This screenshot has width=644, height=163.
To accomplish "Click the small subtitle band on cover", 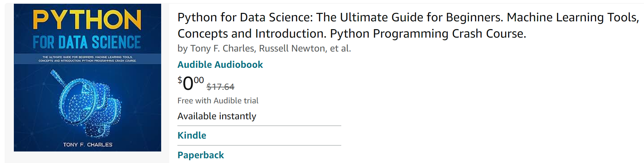I will (x=87, y=59).
